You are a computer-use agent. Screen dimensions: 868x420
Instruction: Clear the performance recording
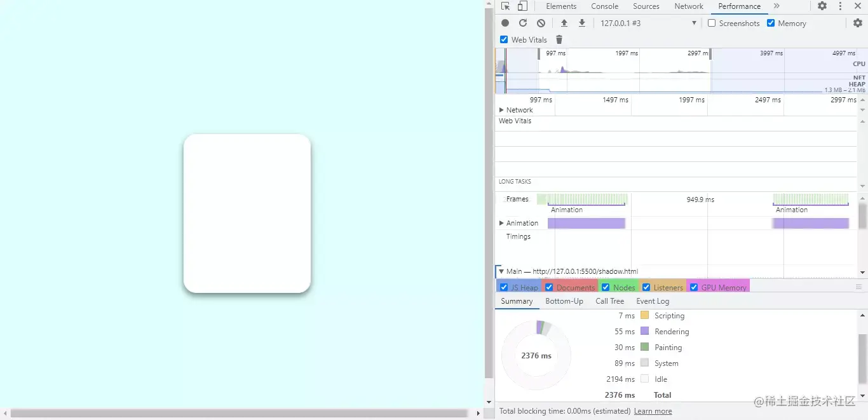[x=541, y=23]
